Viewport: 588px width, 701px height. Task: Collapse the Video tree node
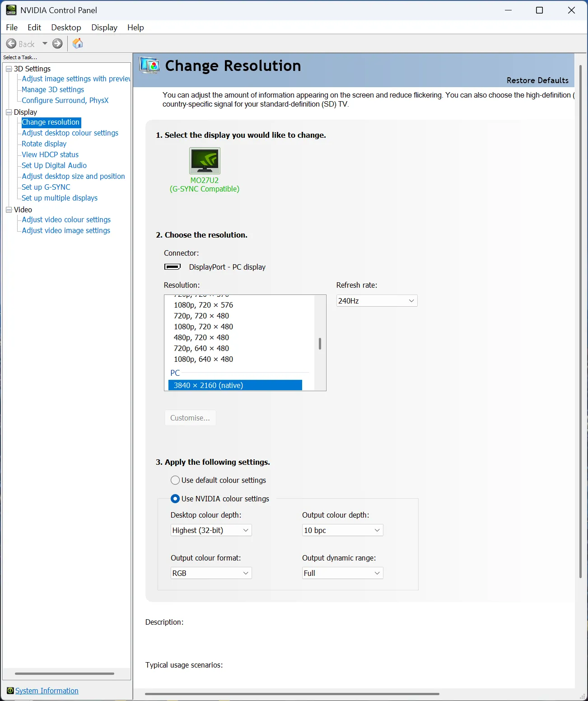point(9,210)
